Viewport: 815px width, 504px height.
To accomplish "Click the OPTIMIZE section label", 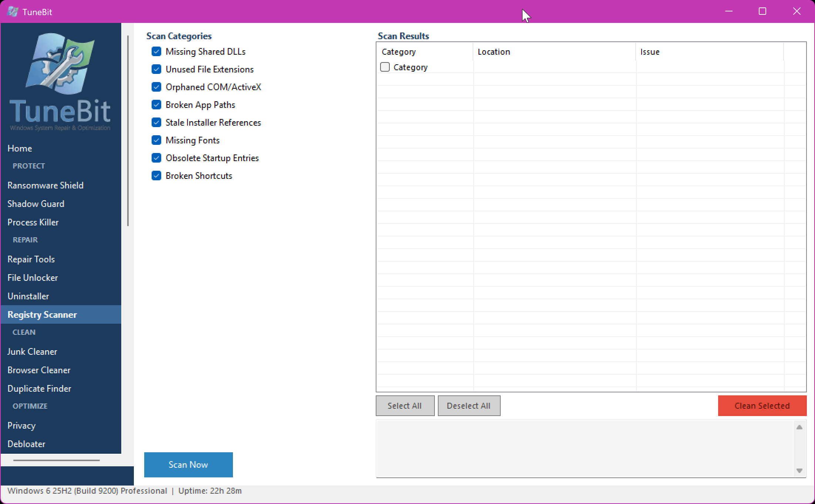I will pyautogui.click(x=30, y=406).
